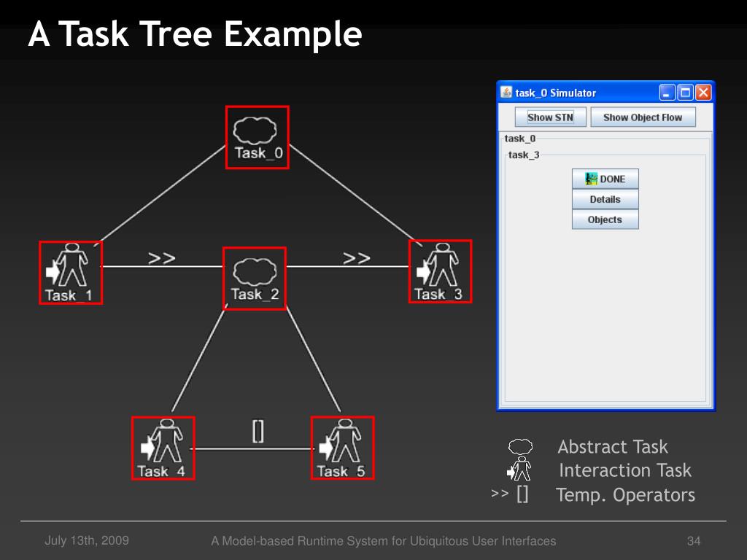Image resolution: width=747 pixels, height=560 pixels.
Task: Click the 'July 13th, 2009' footer date
Action: [87, 540]
